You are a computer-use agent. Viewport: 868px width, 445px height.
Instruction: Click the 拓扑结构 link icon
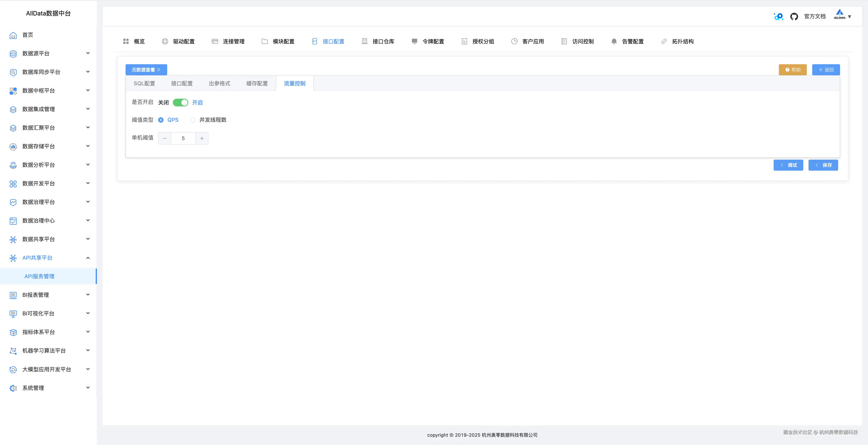[x=664, y=41]
